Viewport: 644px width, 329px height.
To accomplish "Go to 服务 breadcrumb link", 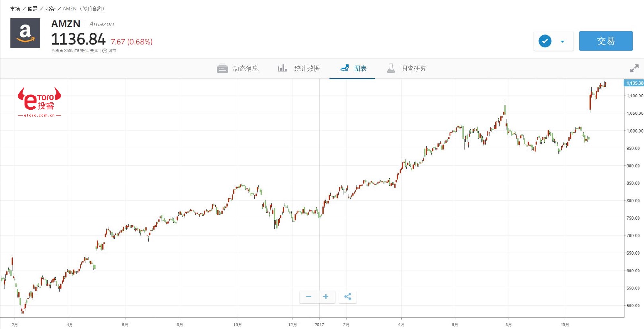I will (50, 9).
